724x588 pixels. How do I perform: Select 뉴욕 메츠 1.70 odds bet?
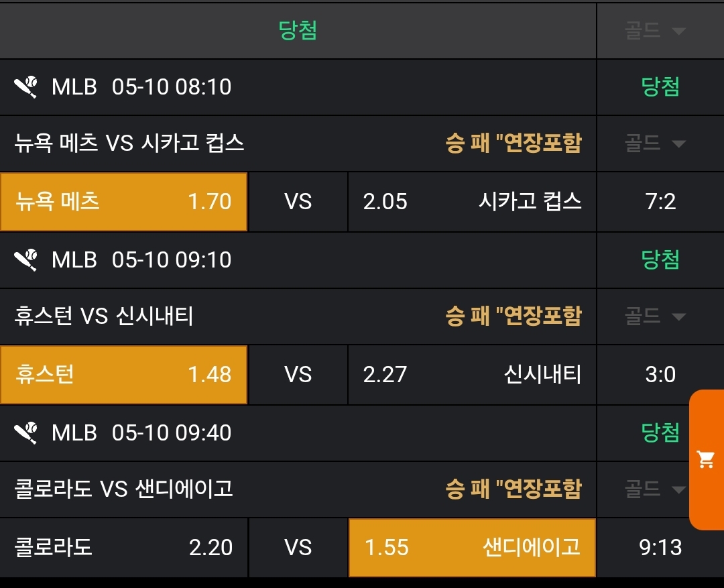[x=124, y=202]
